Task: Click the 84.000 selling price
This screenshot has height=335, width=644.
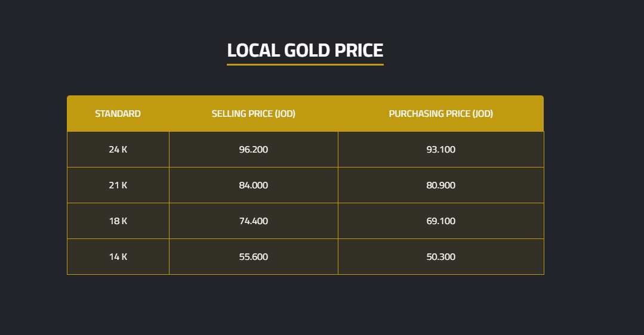Action: point(254,185)
